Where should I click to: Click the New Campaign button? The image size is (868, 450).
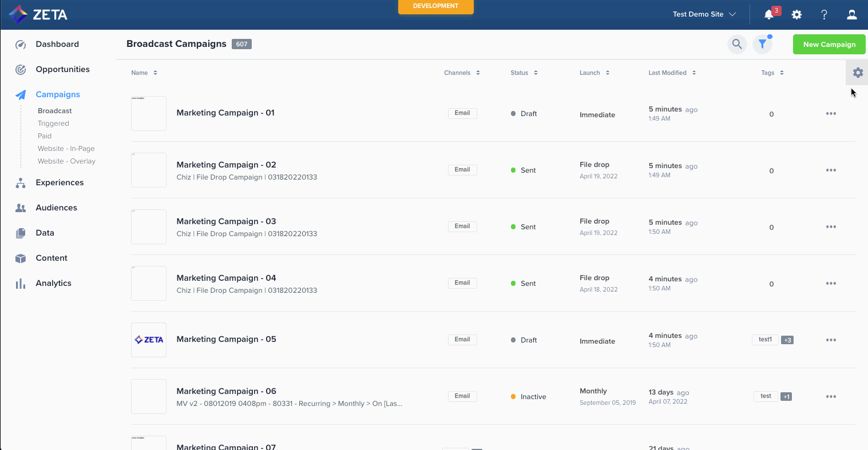829,44
